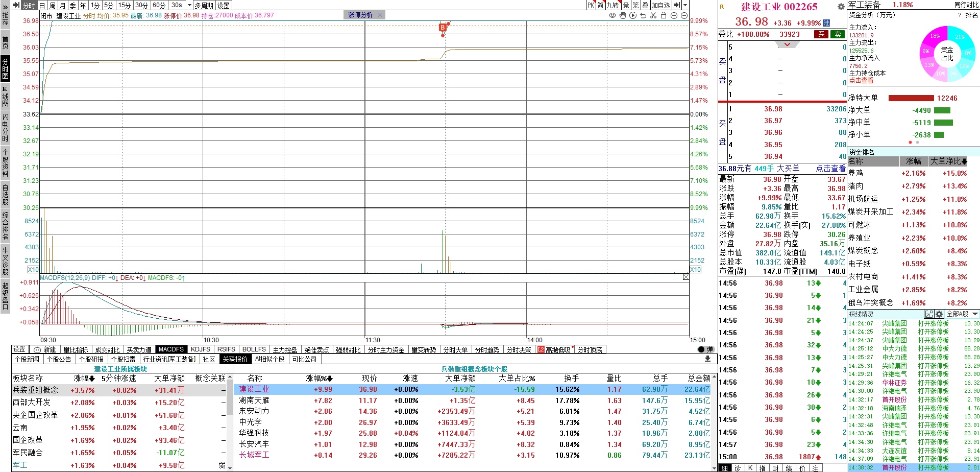Select the 60分 period tab
980x472 pixels.
pyautogui.click(x=159, y=5)
